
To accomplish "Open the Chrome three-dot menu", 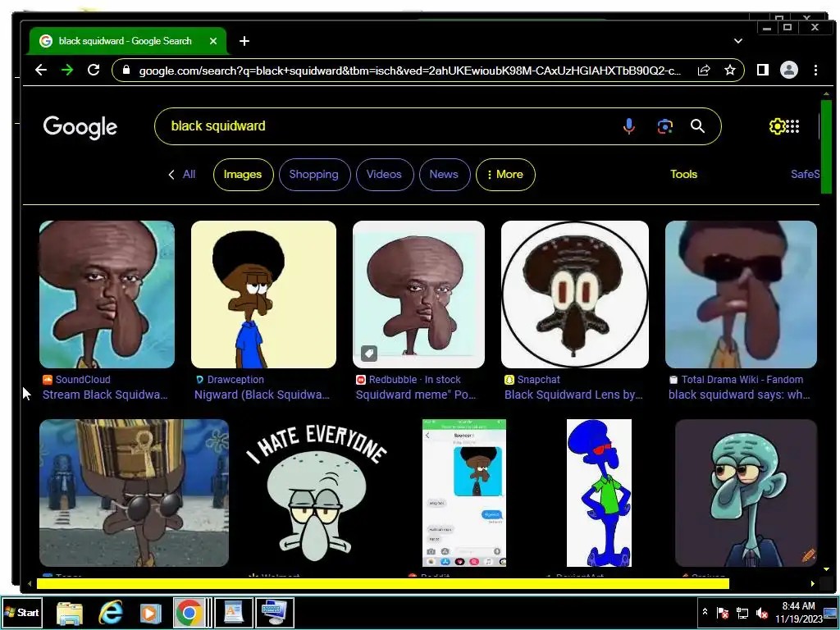I will (x=815, y=71).
